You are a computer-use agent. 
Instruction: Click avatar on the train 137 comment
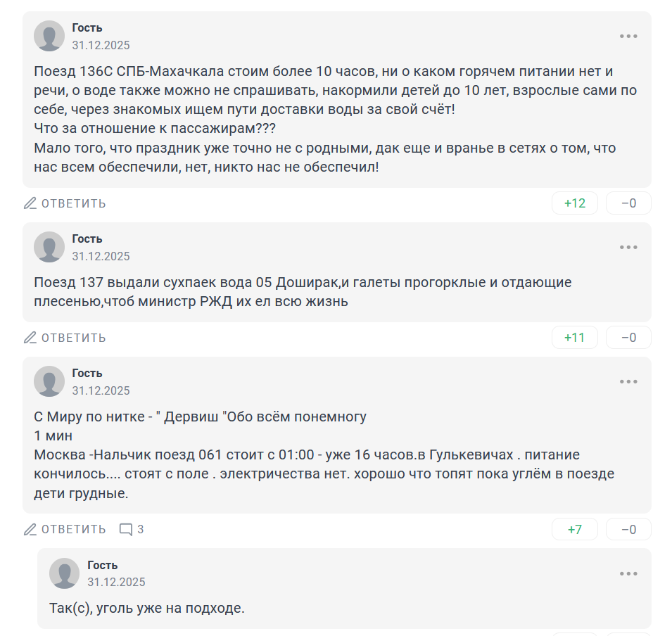(x=49, y=247)
